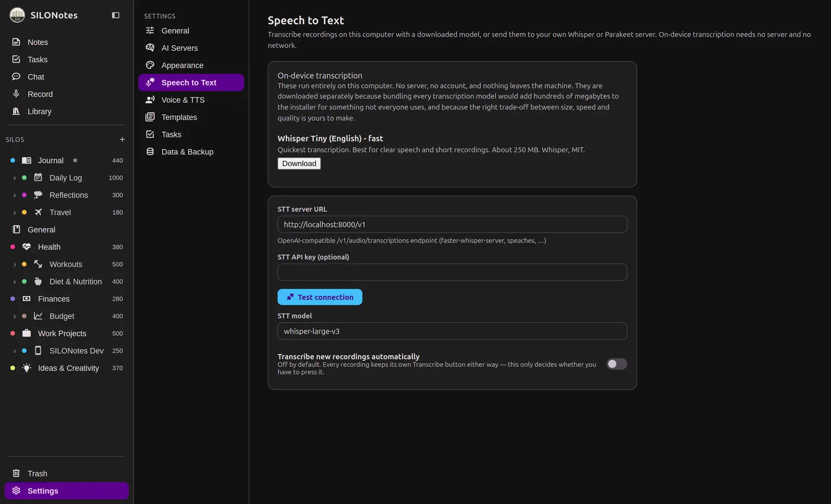This screenshot has height=504, width=831.
Task: Expand the Daily Log silo
Action: tap(15, 178)
